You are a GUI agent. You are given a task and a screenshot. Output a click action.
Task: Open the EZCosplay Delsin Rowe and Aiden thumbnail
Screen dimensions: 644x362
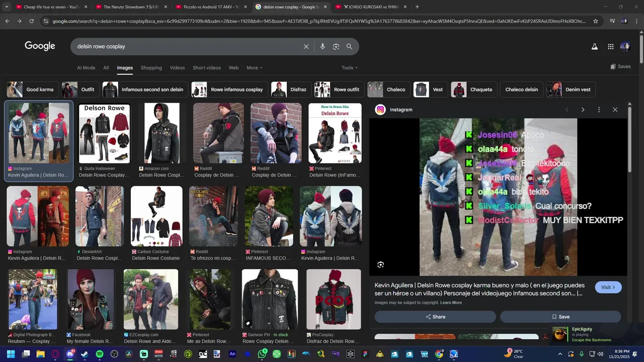(151, 299)
